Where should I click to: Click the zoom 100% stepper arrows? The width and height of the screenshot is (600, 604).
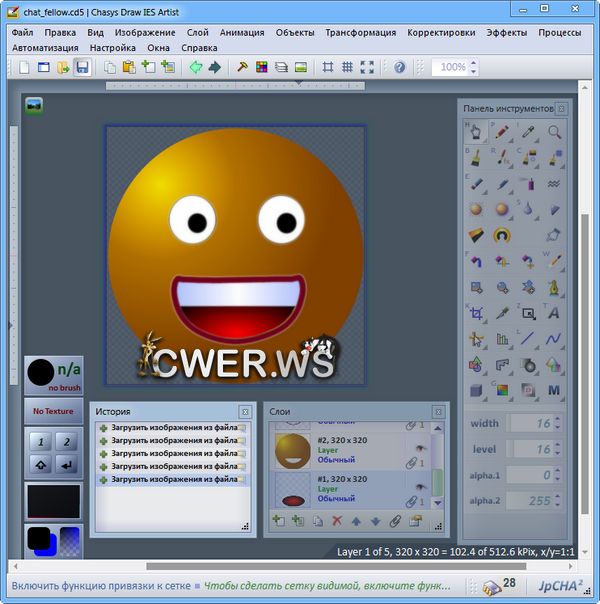point(473,67)
